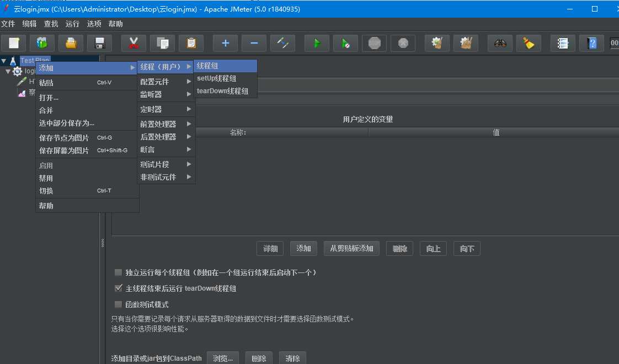Image resolution: width=619 pixels, height=364 pixels.
Task: Click the 删除 button below variables table
Action: tap(399, 248)
